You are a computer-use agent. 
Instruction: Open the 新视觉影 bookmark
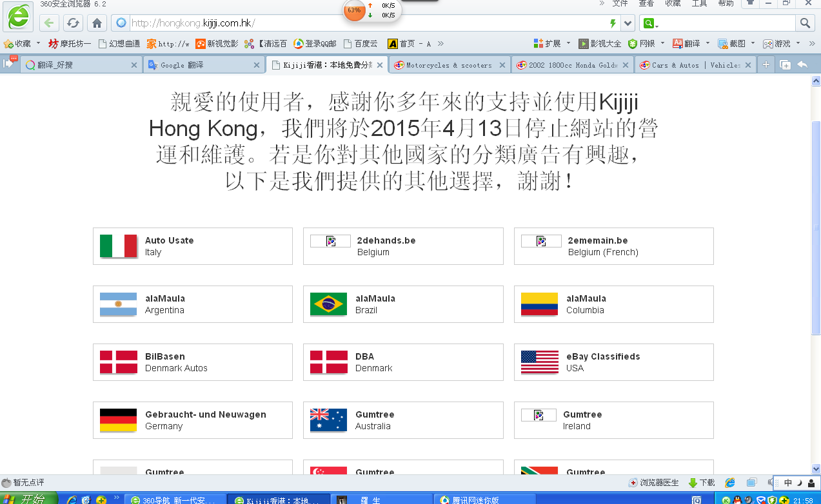[x=217, y=44]
